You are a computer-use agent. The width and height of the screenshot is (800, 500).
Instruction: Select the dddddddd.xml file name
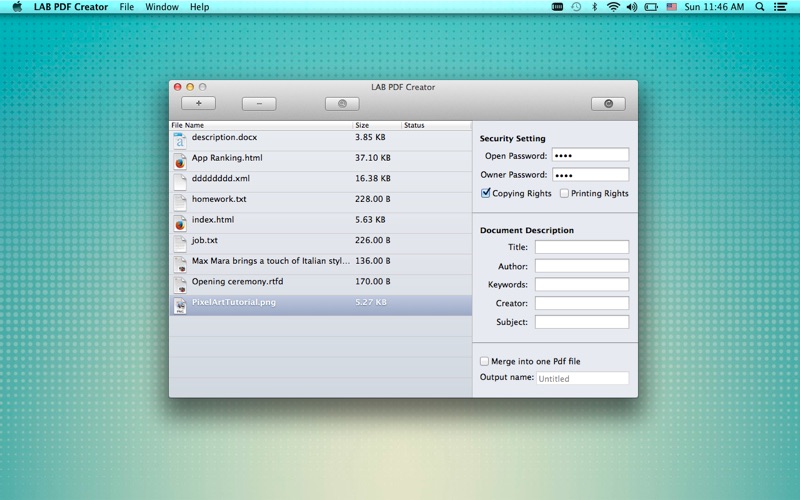pos(221,178)
